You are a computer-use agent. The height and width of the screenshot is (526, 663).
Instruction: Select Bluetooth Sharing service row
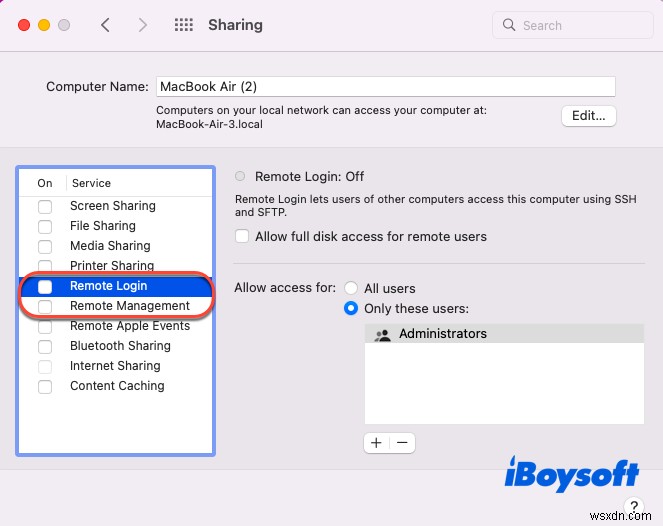point(115,346)
